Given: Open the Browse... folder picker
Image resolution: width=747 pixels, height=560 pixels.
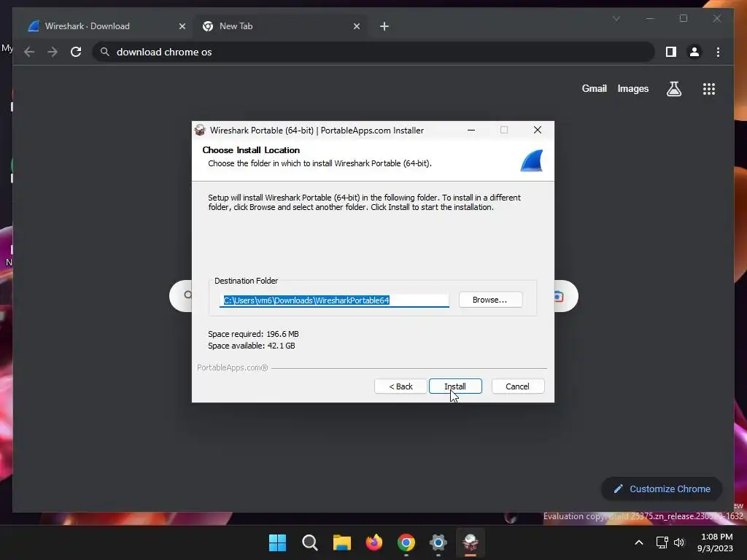Looking at the screenshot, I should (490, 300).
